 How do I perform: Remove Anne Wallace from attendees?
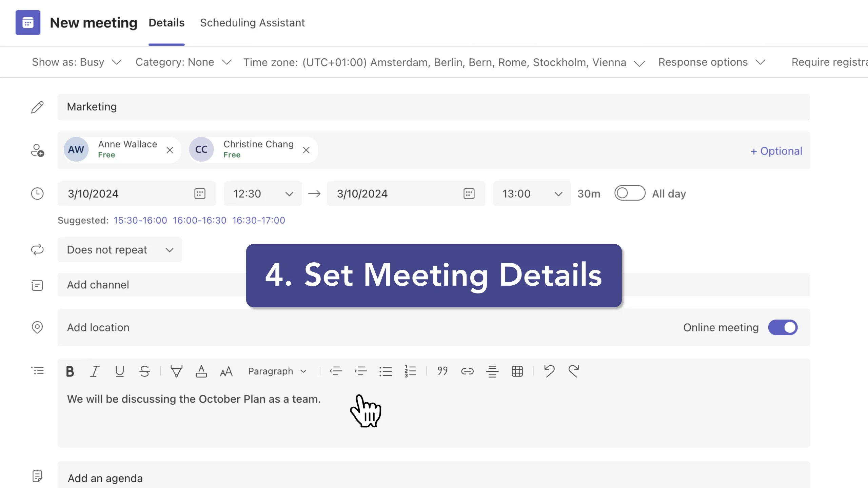170,150
